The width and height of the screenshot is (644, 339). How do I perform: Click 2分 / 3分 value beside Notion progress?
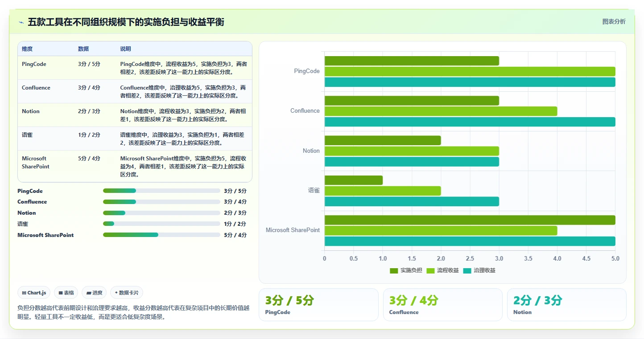pyautogui.click(x=235, y=213)
